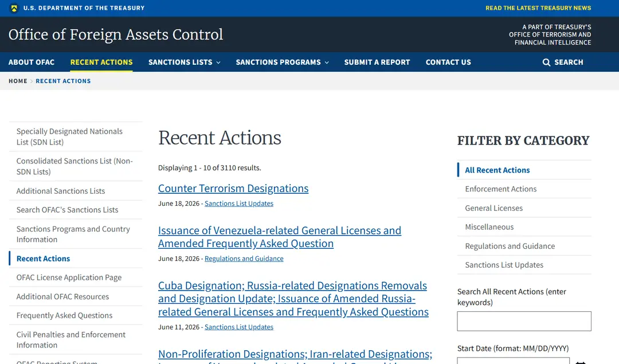Open Civil Penalties and Enforcement Information item
Viewport: 619px width, 364px height.
tap(76, 339)
